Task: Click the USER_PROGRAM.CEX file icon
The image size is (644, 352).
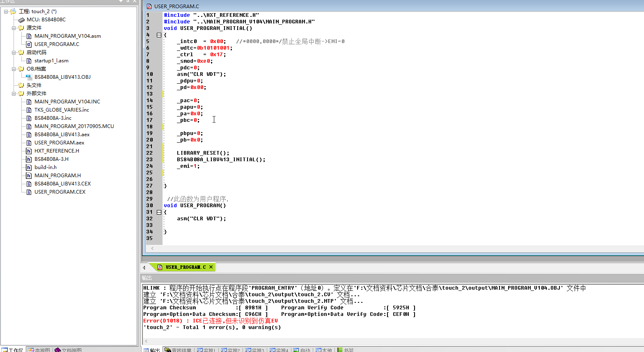Action: (29, 192)
